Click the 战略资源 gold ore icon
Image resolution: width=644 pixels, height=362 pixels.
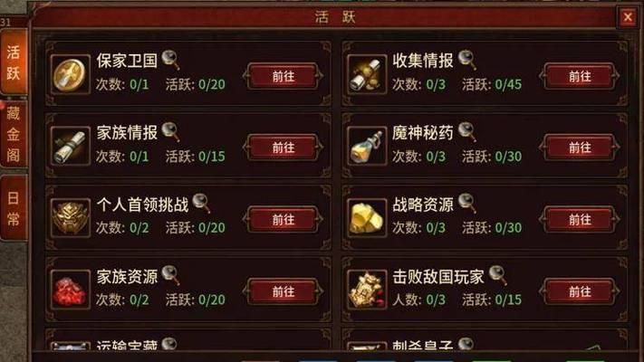(x=367, y=218)
